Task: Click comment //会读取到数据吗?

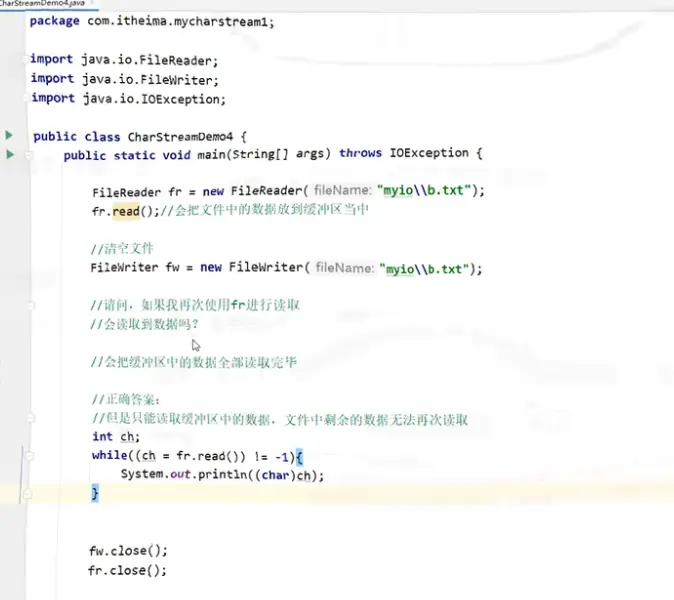Action: point(144,324)
